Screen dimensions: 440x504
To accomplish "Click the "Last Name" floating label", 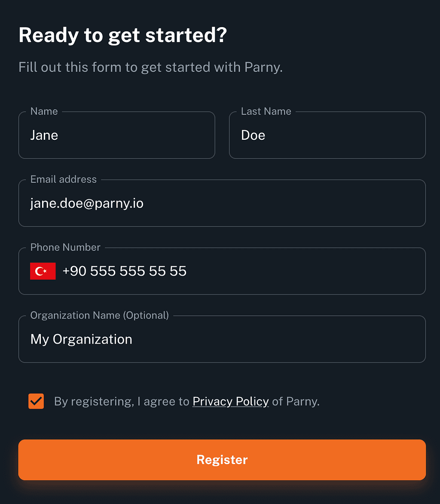I will [x=266, y=111].
